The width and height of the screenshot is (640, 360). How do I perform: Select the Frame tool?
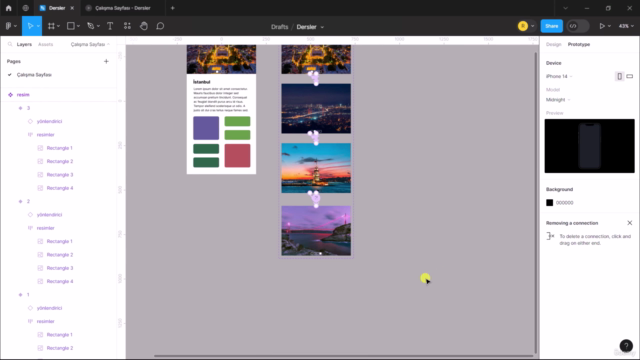coord(51,26)
